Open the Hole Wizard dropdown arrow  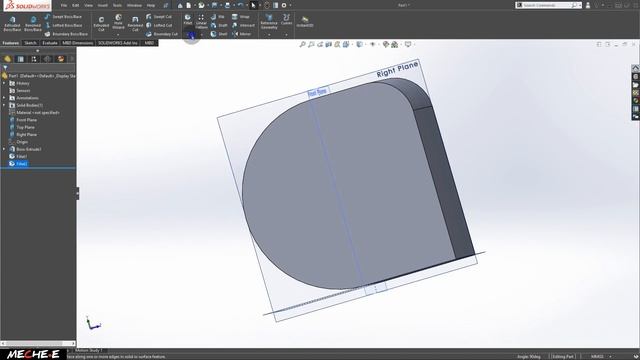coord(118,34)
